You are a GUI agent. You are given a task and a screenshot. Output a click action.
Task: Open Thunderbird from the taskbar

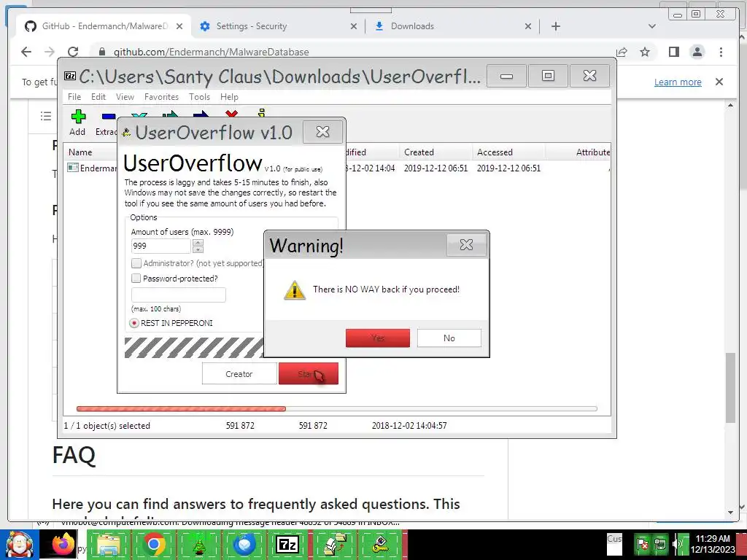tap(244, 545)
